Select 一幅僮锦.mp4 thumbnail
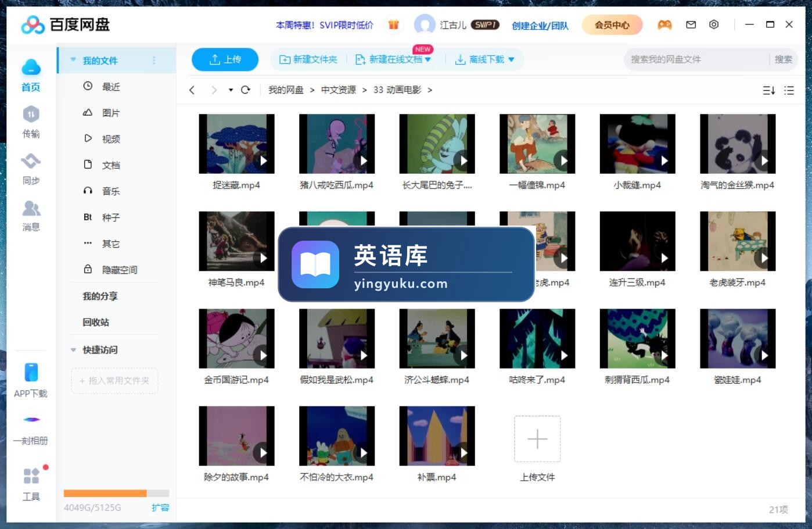This screenshot has height=529, width=812. [537, 144]
